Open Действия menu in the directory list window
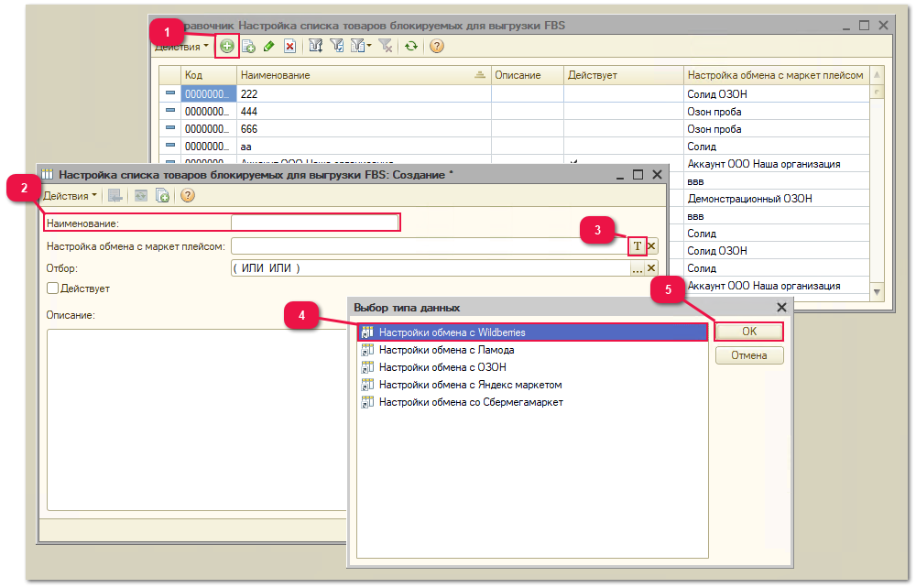 click(181, 47)
